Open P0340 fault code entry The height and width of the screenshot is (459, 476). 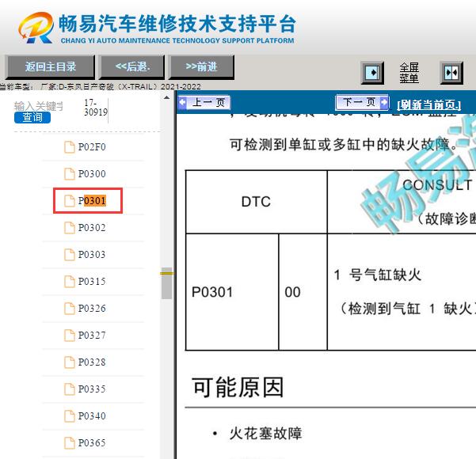(x=92, y=416)
